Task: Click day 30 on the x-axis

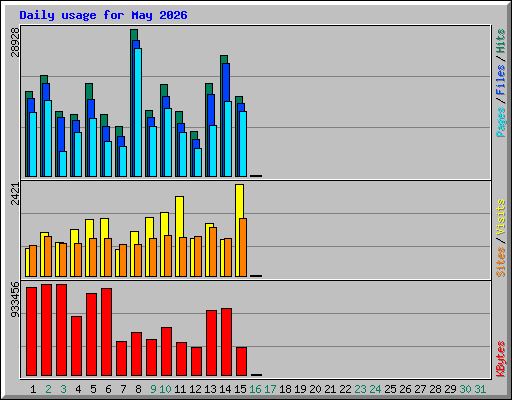Action: pyautogui.click(x=465, y=389)
